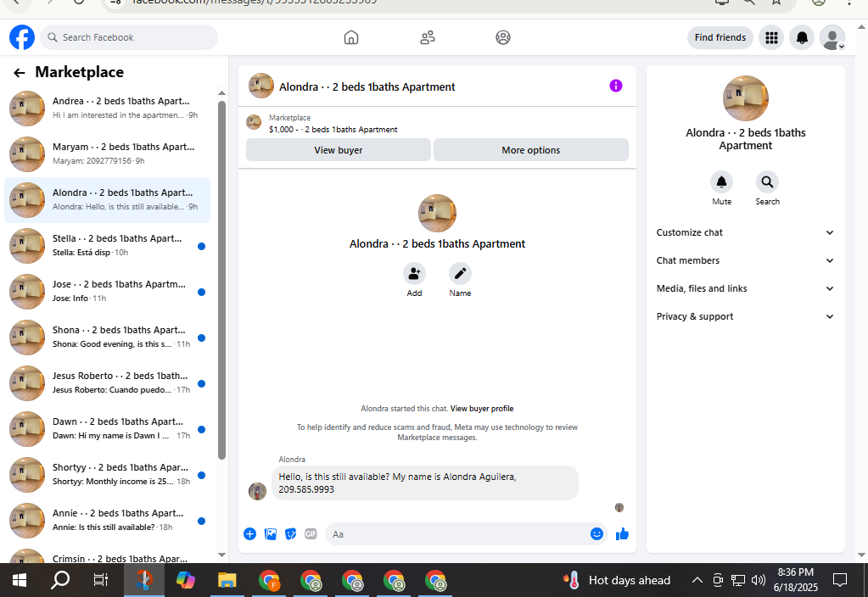Open conversation information purple icon

pyautogui.click(x=615, y=86)
